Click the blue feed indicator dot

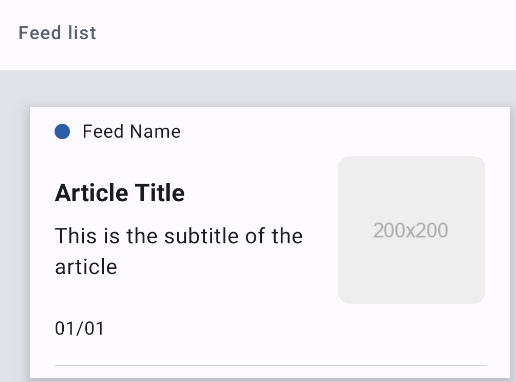(62, 131)
